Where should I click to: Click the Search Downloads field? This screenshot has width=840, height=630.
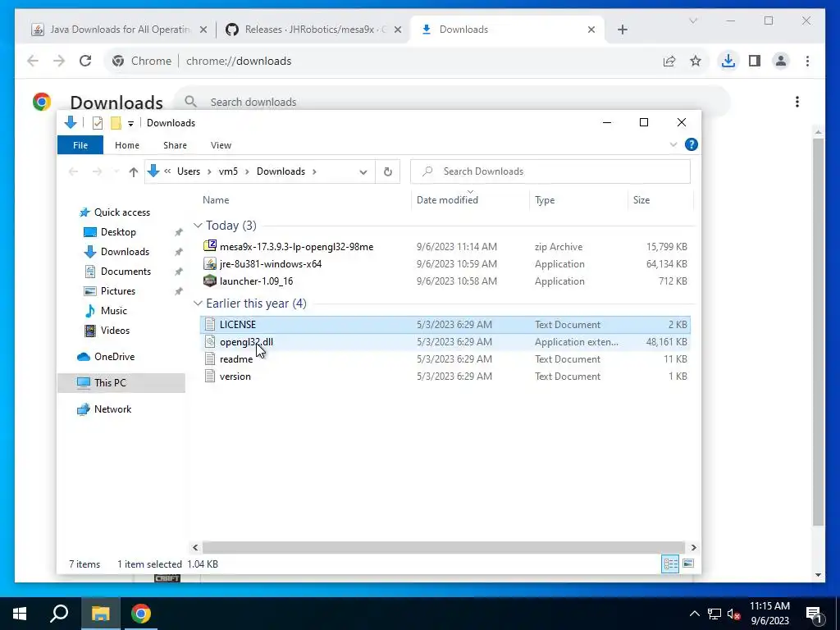550,171
